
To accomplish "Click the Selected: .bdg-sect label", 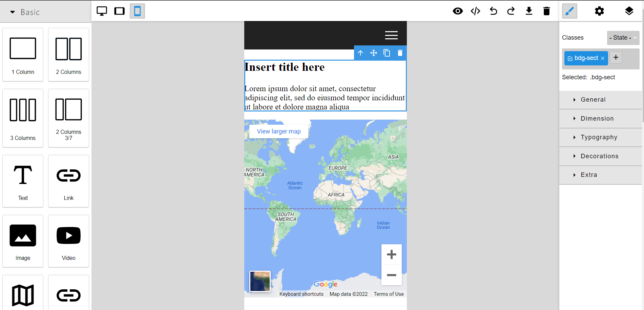I will click(x=588, y=77).
